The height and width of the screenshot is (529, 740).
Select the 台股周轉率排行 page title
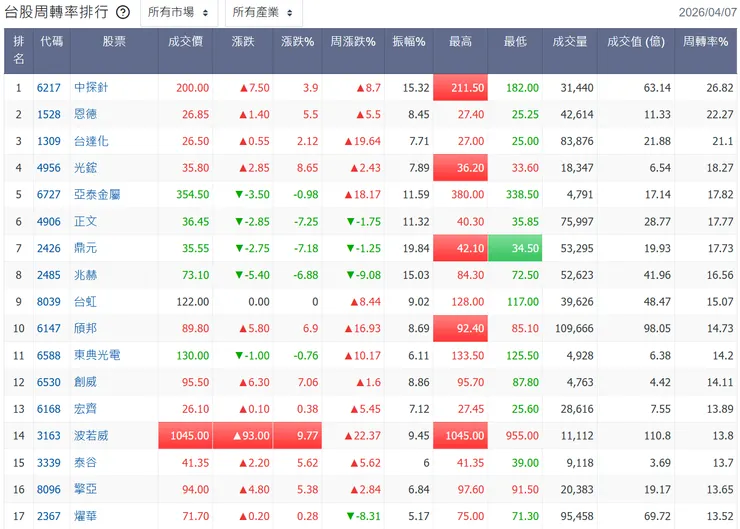coord(56,12)
